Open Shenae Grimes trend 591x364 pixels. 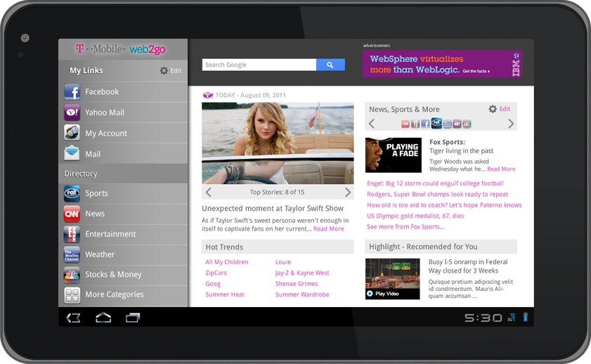click(297, 284)
